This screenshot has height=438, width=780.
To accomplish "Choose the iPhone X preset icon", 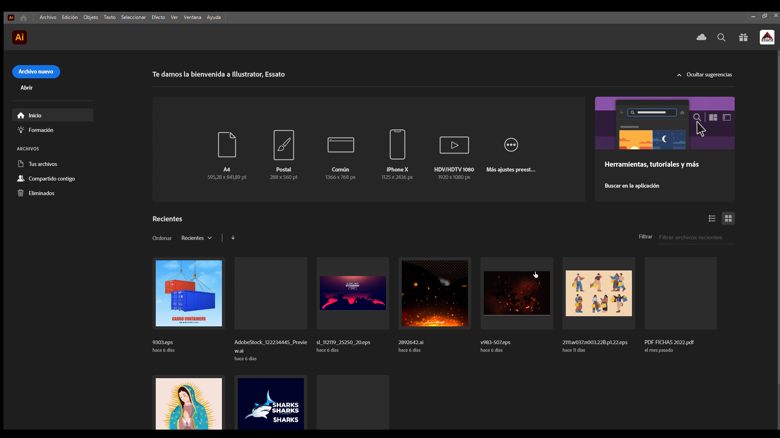I will (x=397, y=145).
